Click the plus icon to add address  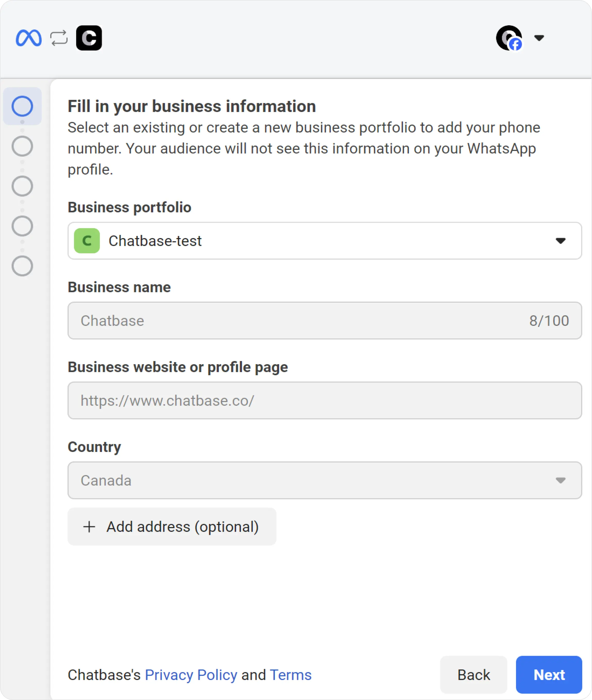coord(89,527)
